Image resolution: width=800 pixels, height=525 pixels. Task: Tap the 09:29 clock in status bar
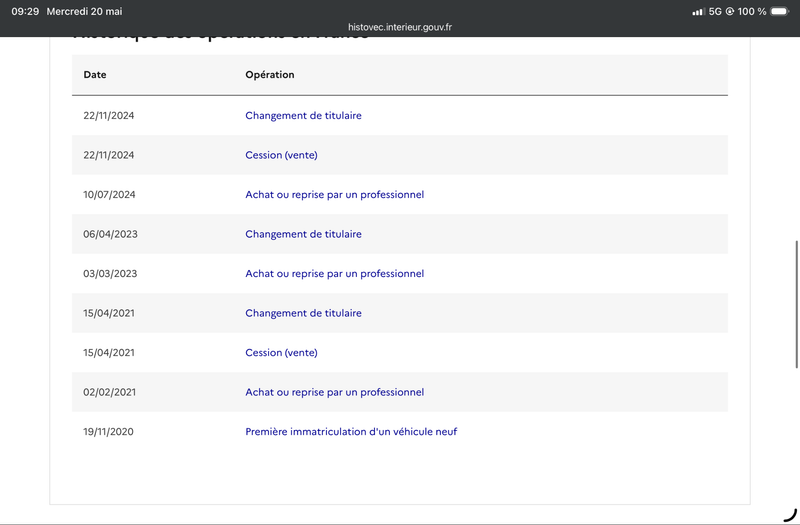click(x=25, y=11)
